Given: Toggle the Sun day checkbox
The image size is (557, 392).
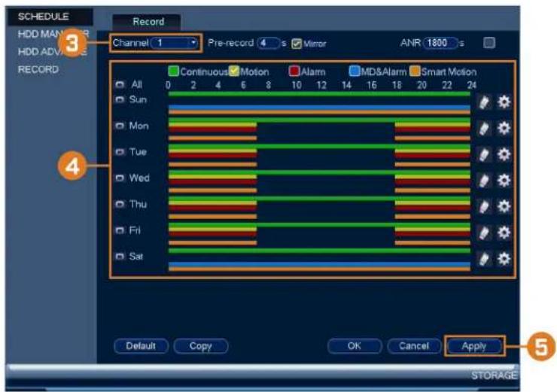Looking at the screenshot, I should tap(120, 100).
